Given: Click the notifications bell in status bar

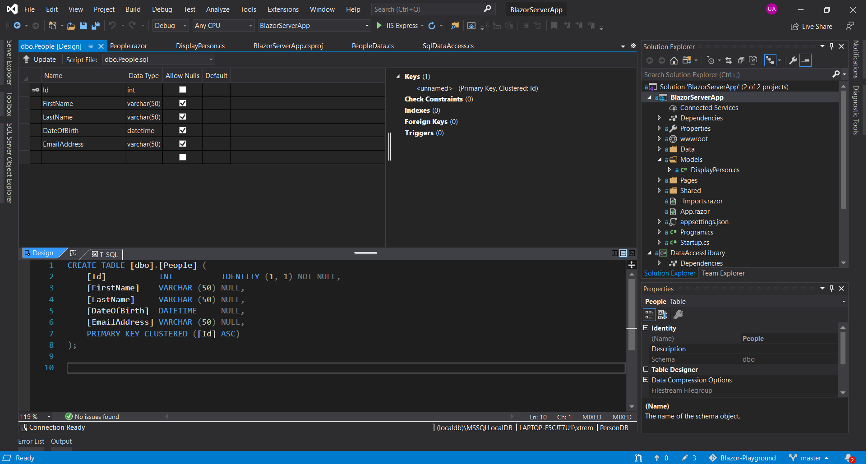Looking at the screenshot, I should pyautogui.click(x=849, y=458).
